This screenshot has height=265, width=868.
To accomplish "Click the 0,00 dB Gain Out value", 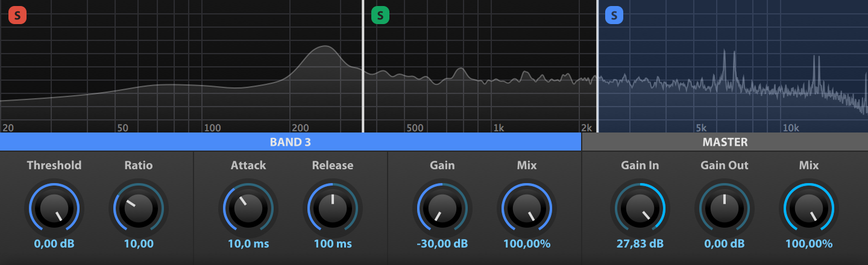I will coord(725,244).
